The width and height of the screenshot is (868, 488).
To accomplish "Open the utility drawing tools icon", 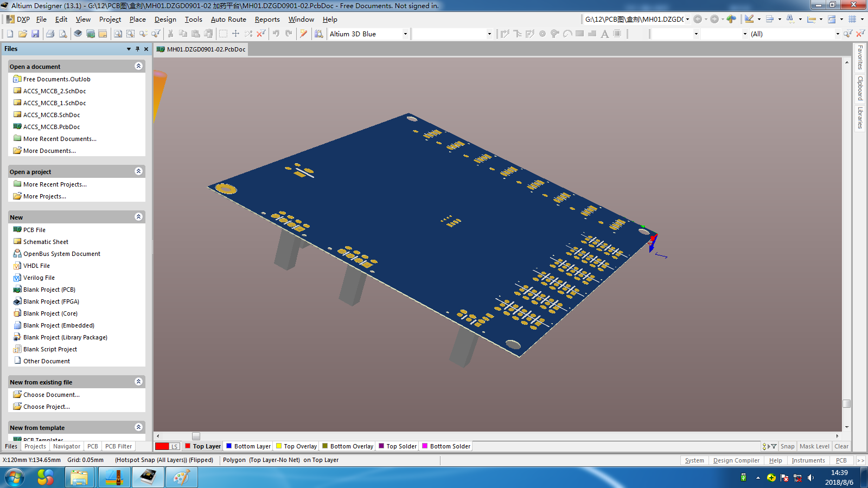I will pyautogui.click(x=749, y=19).
